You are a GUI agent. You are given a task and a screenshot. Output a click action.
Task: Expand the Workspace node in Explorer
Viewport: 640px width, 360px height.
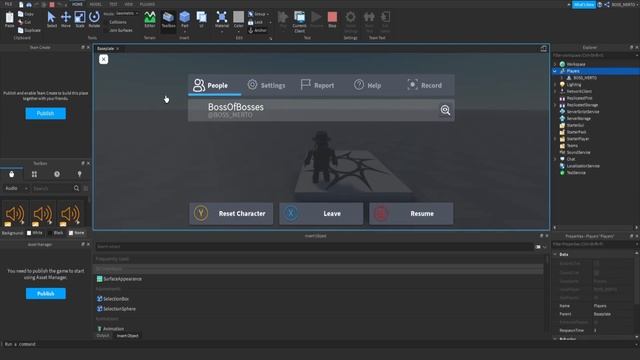click(x=555, y=64)
